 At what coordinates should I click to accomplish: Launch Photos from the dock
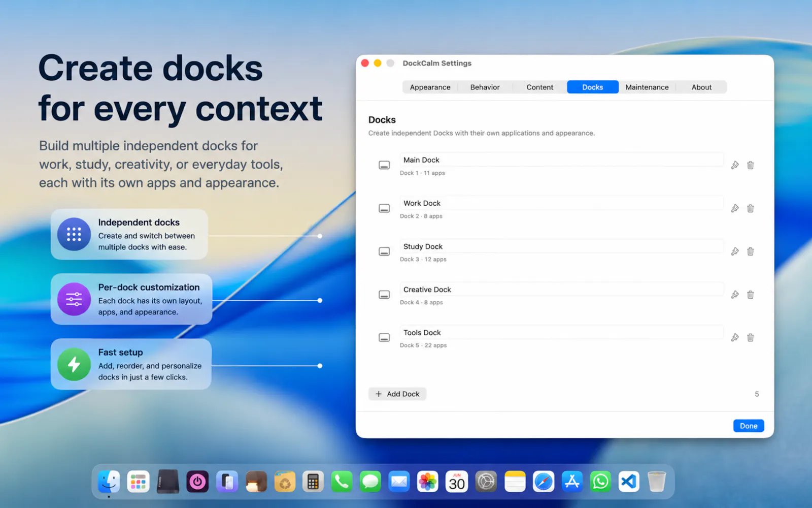pos(428,481)
